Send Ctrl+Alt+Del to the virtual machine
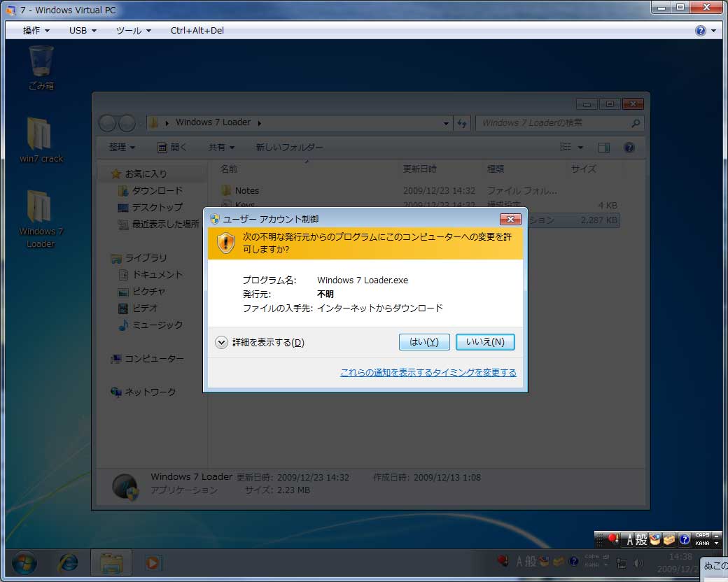This screenshot has width=728, height=582. point(197,31)
